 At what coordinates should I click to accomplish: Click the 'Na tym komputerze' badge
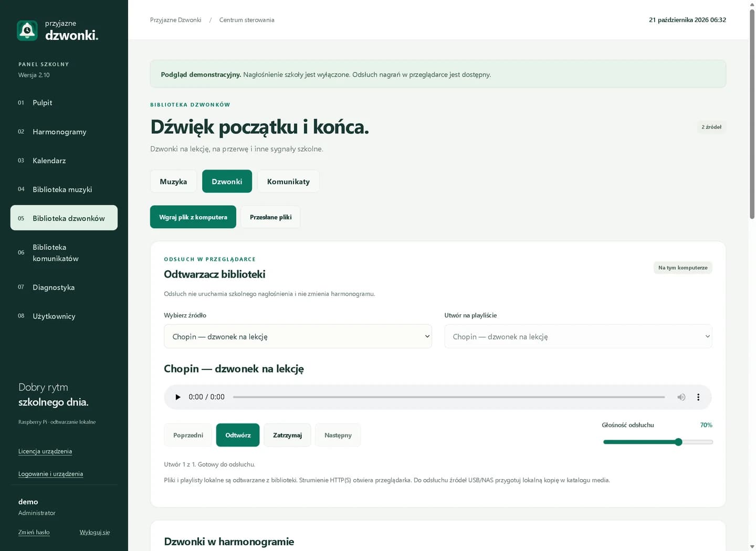coord(683,268)
